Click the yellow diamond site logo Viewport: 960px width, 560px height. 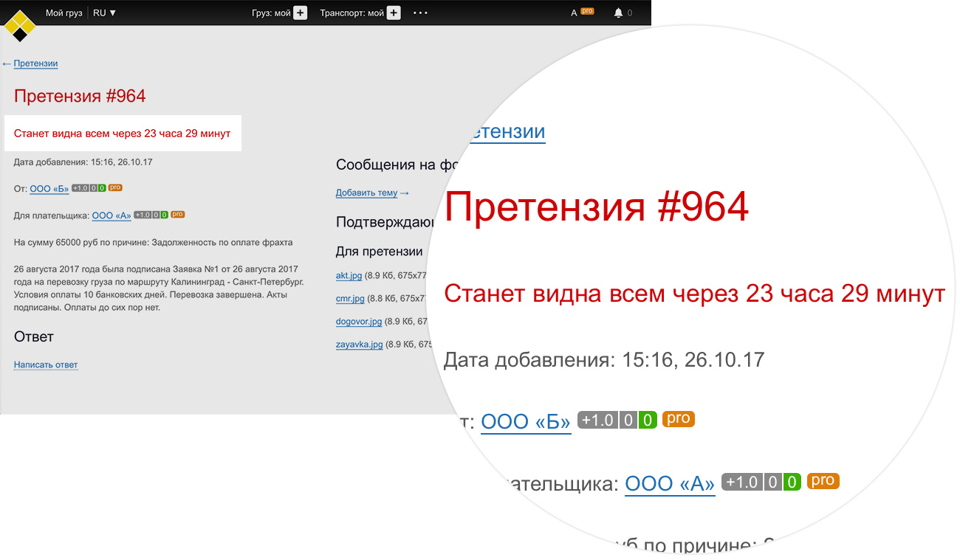coord(20,25)
